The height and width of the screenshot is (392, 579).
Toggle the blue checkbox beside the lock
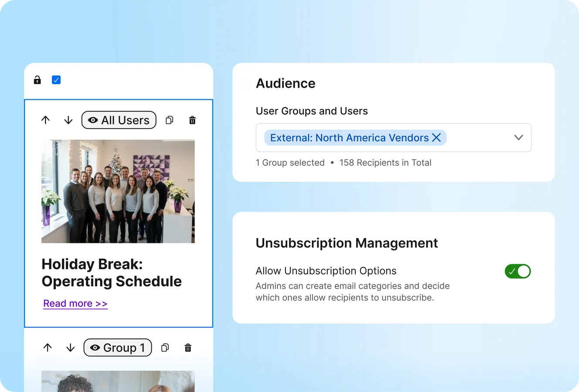56,80
